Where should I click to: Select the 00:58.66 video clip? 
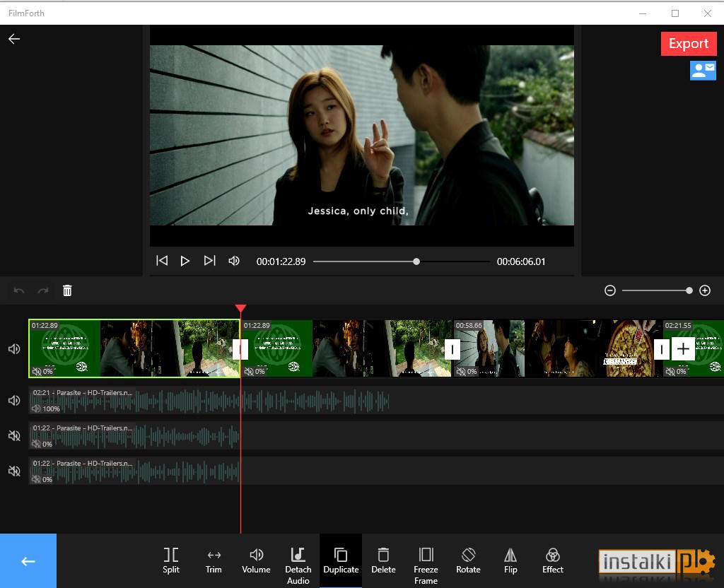pos(557,348)
